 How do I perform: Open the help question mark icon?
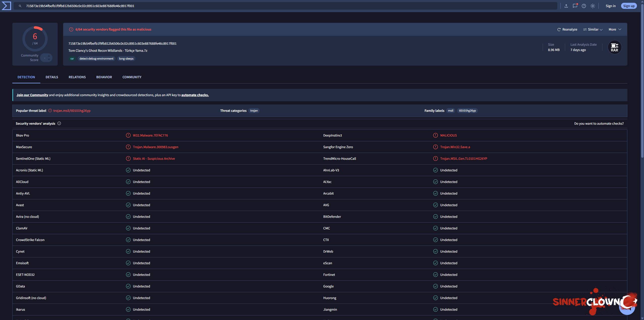584,6
